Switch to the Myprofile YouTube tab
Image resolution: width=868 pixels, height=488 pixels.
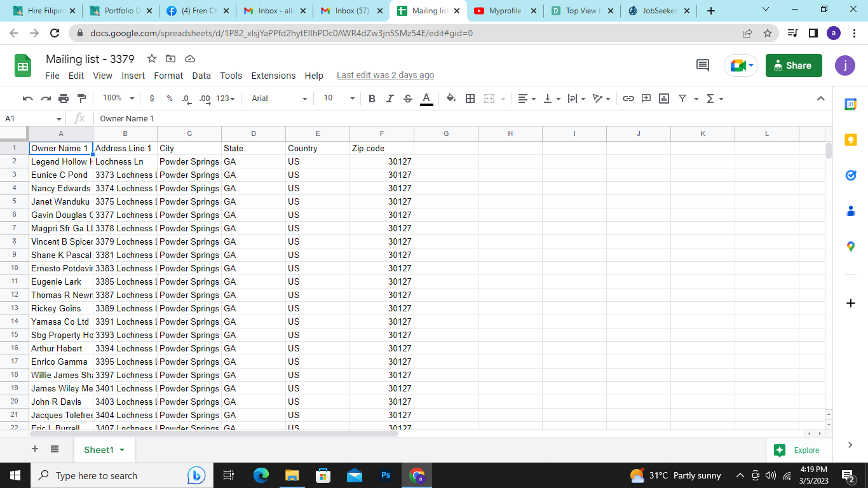tap(505, 11)
